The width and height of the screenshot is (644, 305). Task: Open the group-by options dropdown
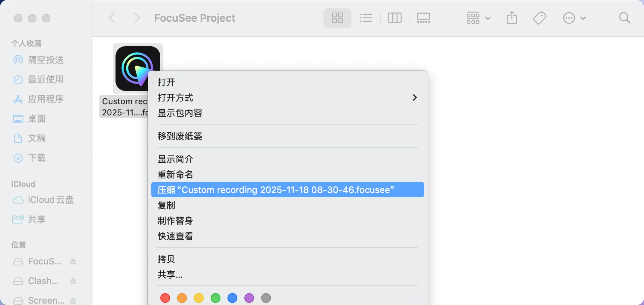pos(478,18)
